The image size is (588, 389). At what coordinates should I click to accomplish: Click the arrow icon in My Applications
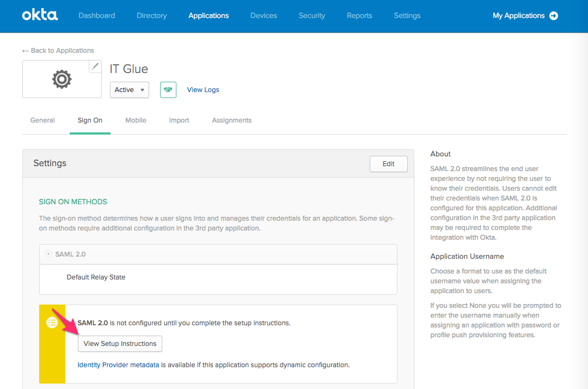click(554, 16)
